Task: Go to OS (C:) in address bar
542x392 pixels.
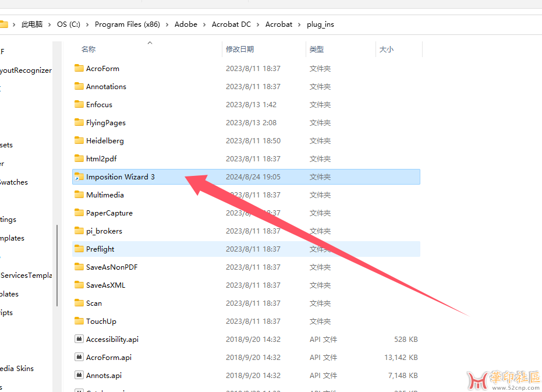Action: click(69, 24)
